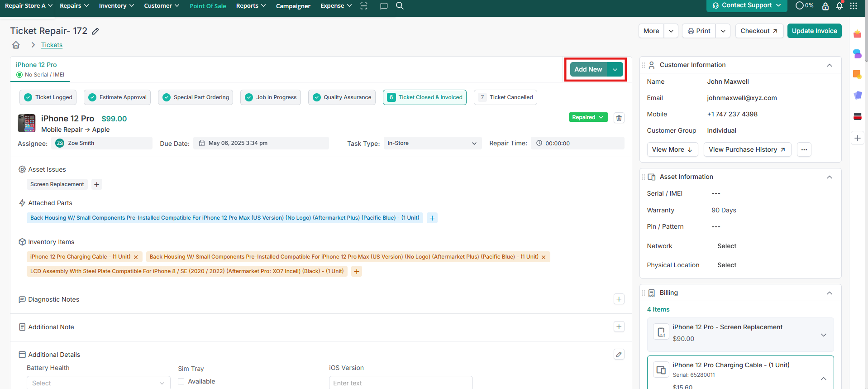Click the plus icon in right sidebar

[x=858, y=138]
